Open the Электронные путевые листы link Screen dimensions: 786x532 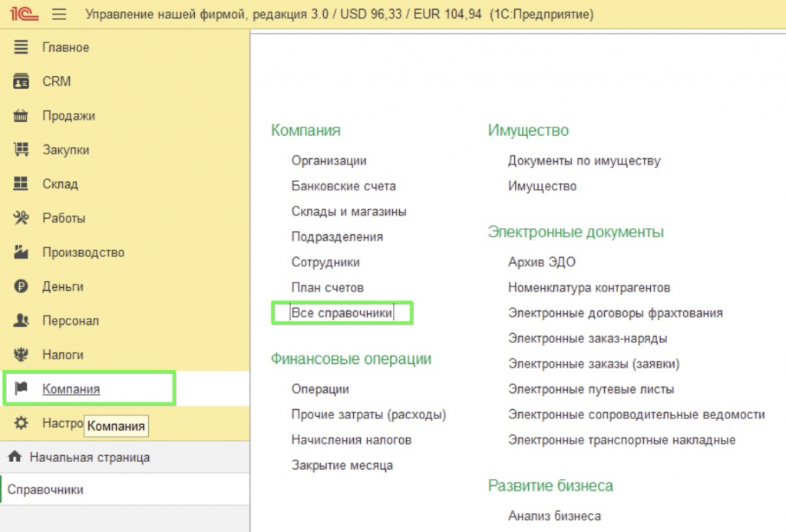point(591,389)
